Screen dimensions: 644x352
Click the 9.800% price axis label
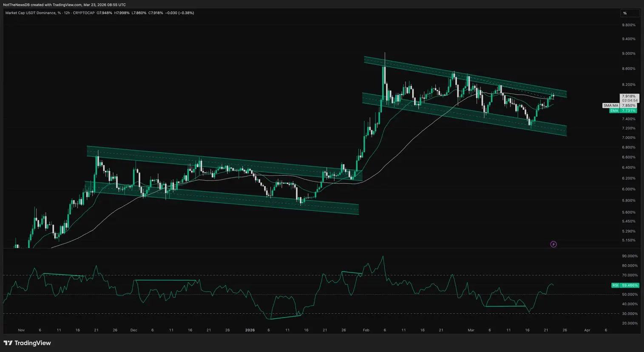[629, 25]
